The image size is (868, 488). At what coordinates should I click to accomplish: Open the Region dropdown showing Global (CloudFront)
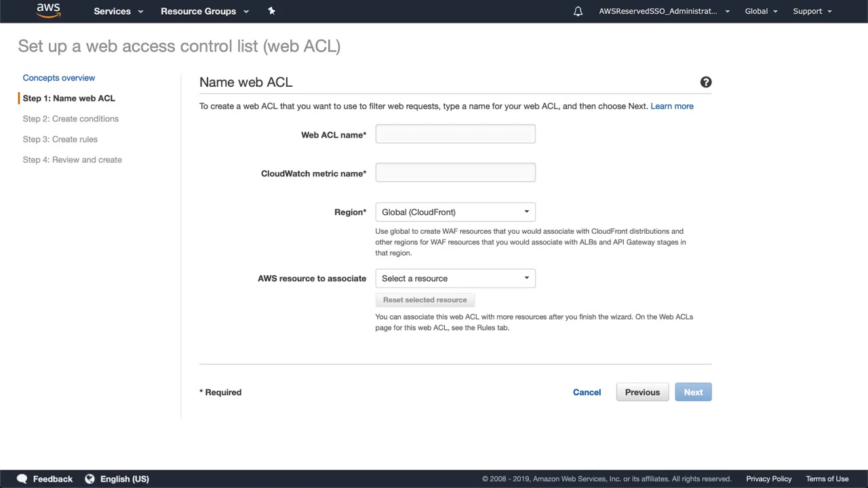pyautogui.click(x=455, y=212)
